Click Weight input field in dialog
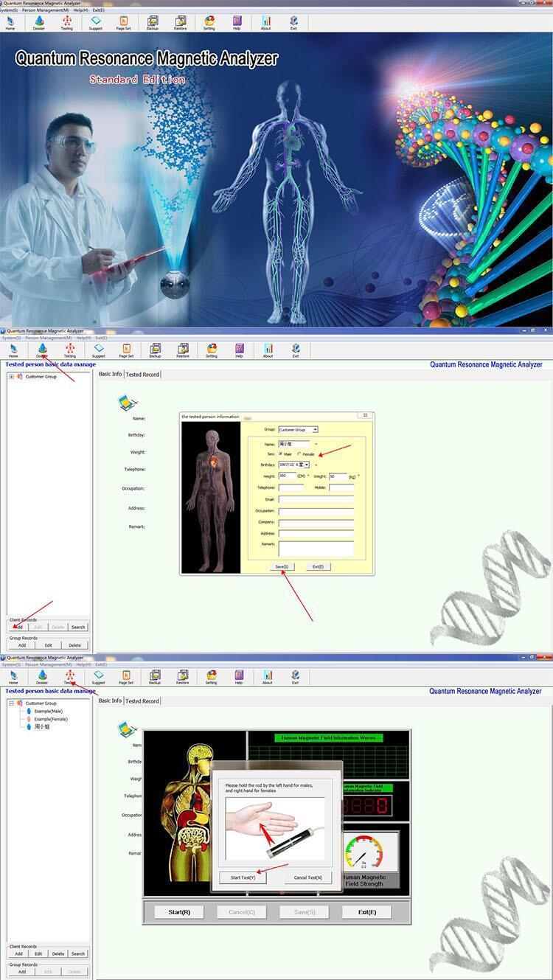Image resolution: width=553 pixels, height=980 pixels. point(338,476)
